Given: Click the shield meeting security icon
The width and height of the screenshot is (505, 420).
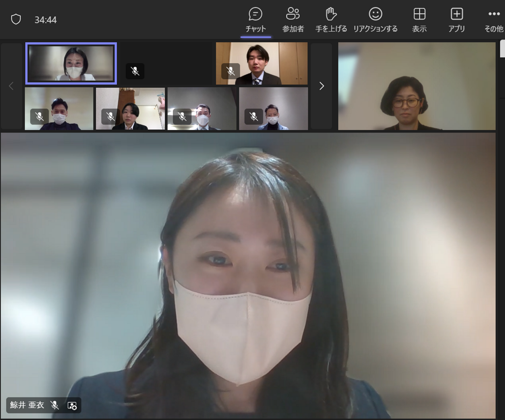Looking at the screenshot, I should pos(16,19).
